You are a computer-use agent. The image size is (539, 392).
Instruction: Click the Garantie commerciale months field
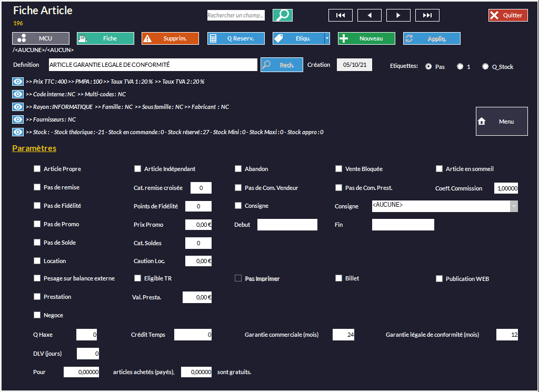click(343, 335)
